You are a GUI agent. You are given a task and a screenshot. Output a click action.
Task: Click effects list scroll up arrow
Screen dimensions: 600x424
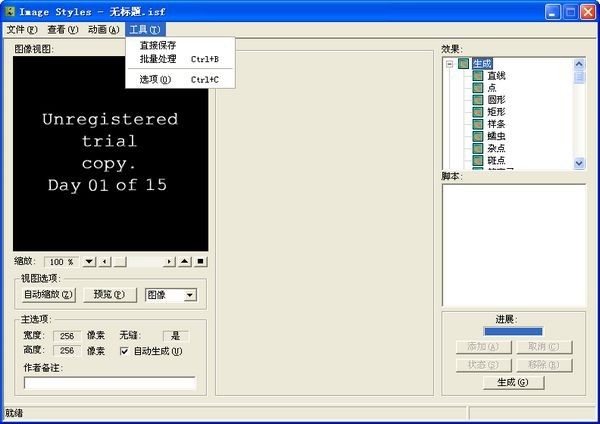point(579,64)
